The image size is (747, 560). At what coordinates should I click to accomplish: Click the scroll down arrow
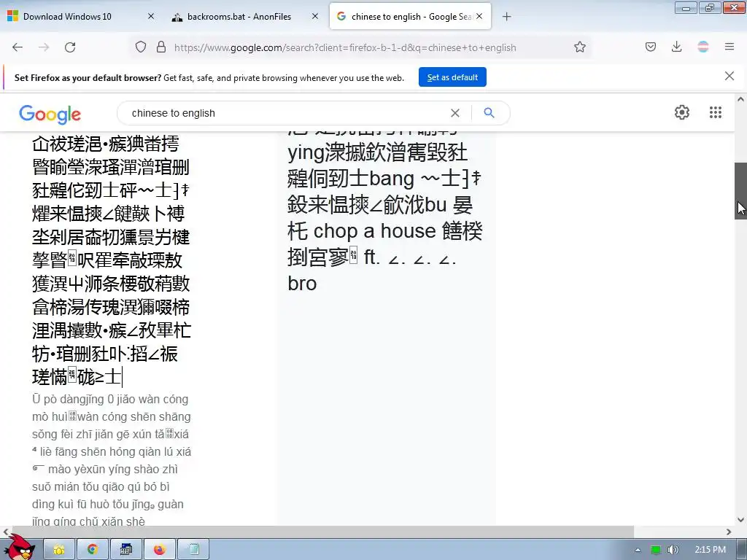point(740,520)
